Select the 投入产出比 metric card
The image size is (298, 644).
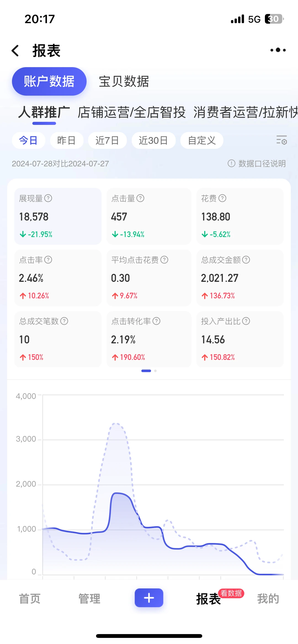point(240,339)
